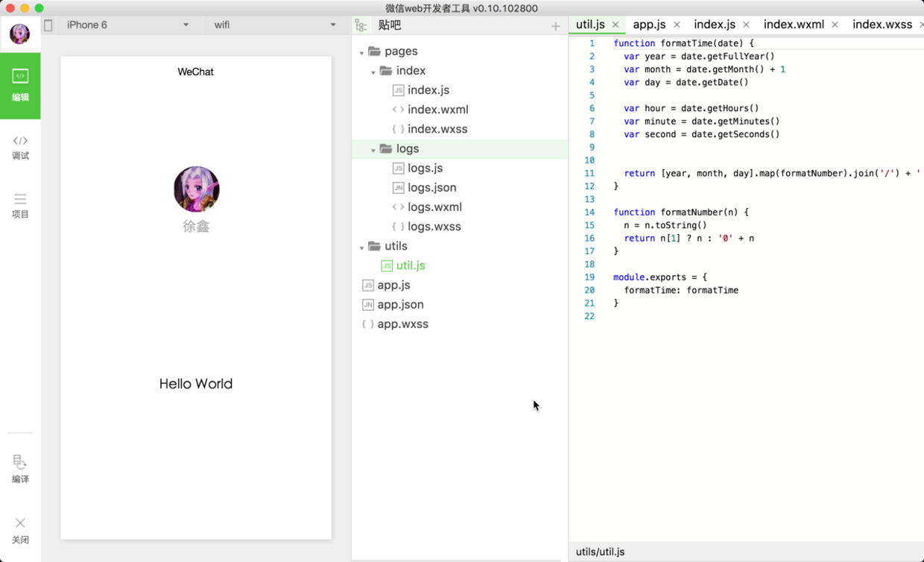Screen dimensions: 924x562
Task: Open the 调试 (debug) sidebar icon
Action: click(x=20, y=147)
